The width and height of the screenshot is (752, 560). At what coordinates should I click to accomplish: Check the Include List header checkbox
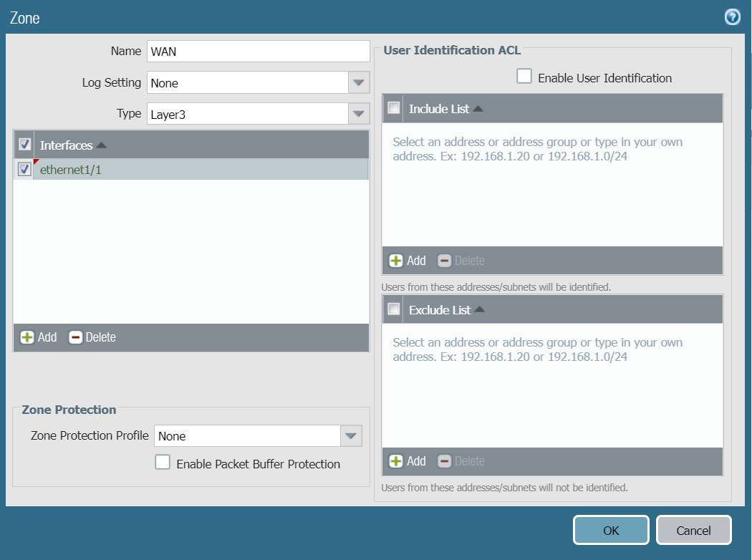[393, 108]
